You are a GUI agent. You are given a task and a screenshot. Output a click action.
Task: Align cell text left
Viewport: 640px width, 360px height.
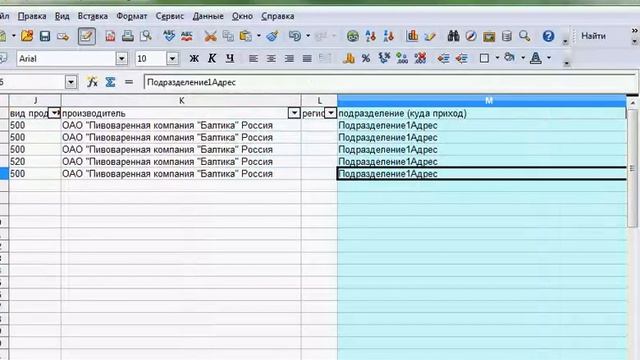tap(253, 59)
